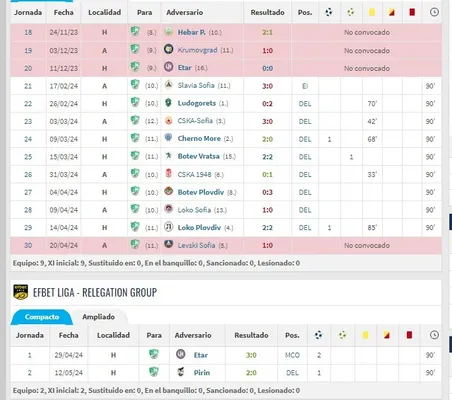Click the 70' yellow card minute for Ludogorets match

pyautogui.click(x=372, y=104)
